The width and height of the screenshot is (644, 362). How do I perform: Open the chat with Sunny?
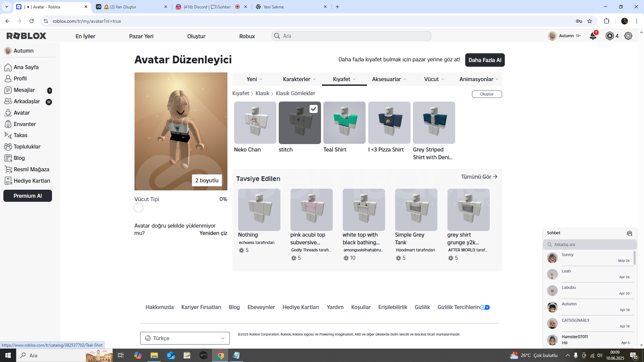pos(590,258)
